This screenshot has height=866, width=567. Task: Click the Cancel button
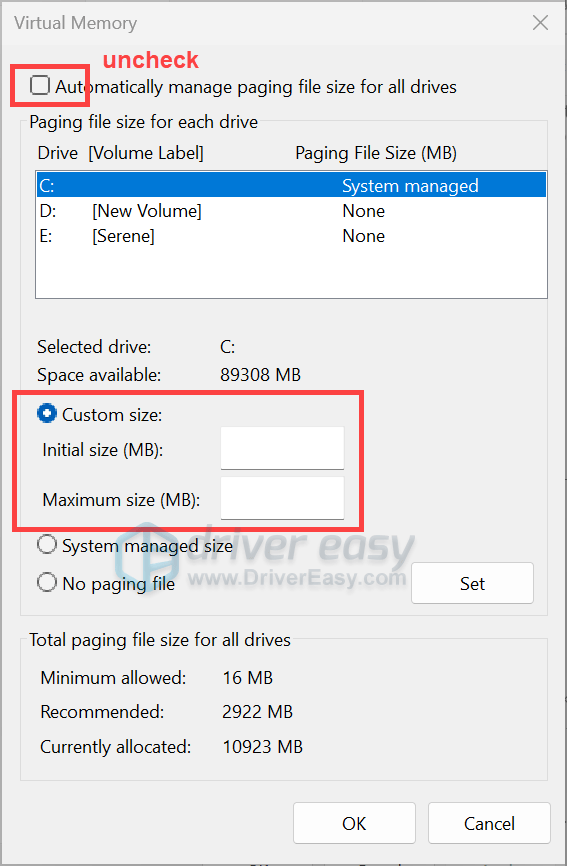click(489, 823)
